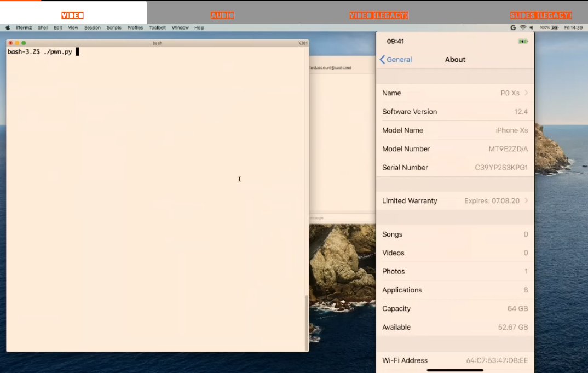
Task: Click the G icon in menu bar
Action: [x=513, y=28]
